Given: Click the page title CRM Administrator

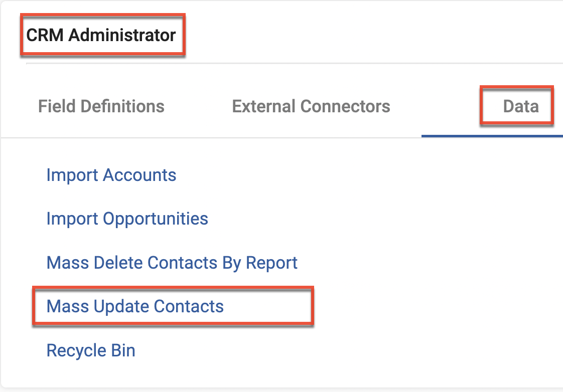Looking at the screenshot, I should pos(102,35).
